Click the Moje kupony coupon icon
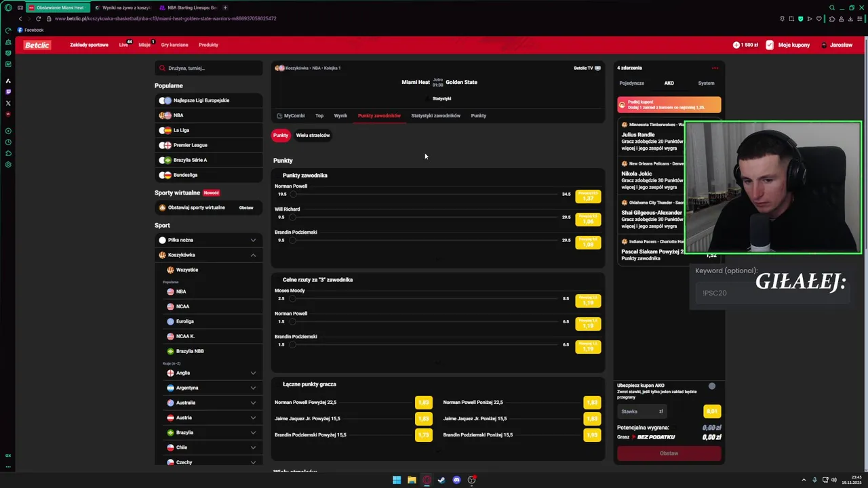 click(x=770, y=45)
